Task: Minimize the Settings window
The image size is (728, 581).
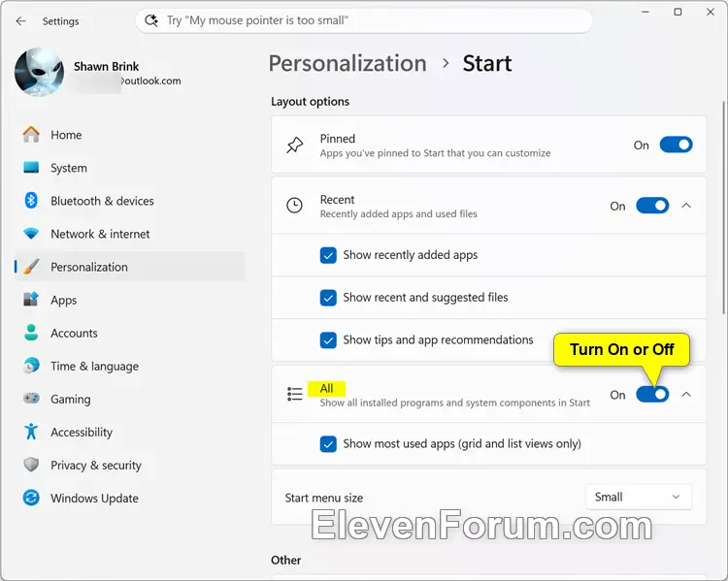Action: [x=645, y=12]
